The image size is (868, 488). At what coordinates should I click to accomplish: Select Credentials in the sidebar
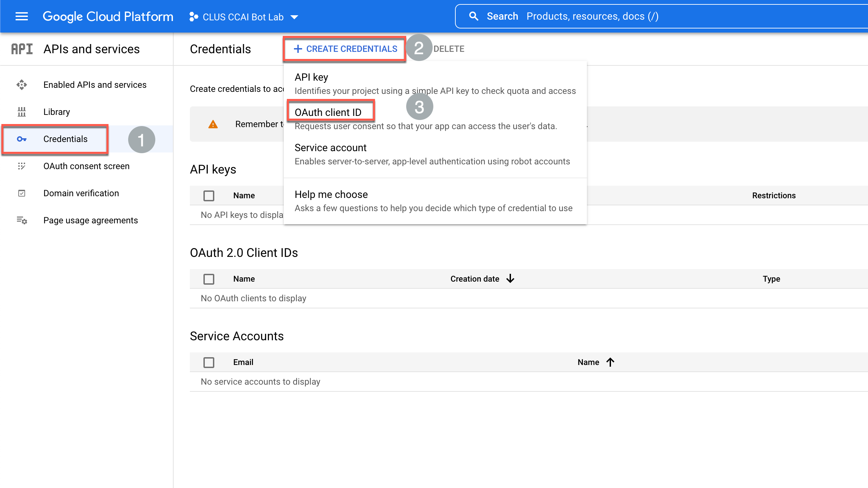click(x=65, y=139)
